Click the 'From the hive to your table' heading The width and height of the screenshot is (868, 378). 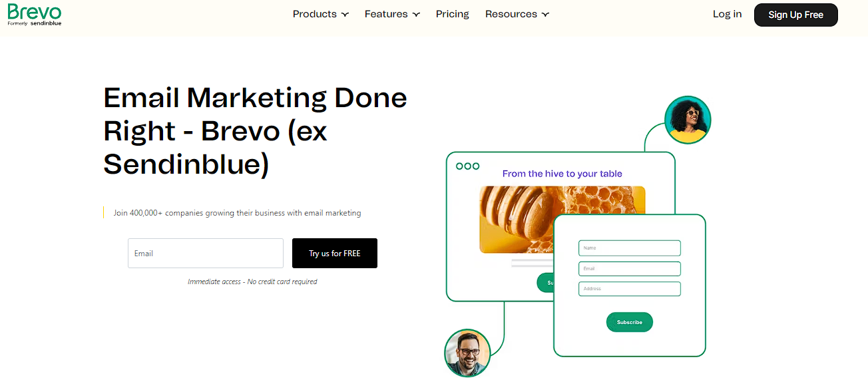click(x=562, y=174)
